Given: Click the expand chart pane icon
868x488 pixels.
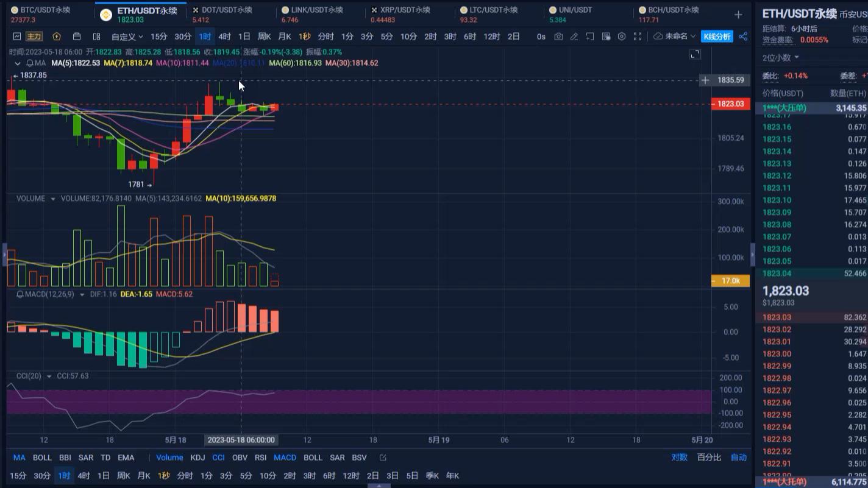Looking at the screenshot, I should [695, 55].
